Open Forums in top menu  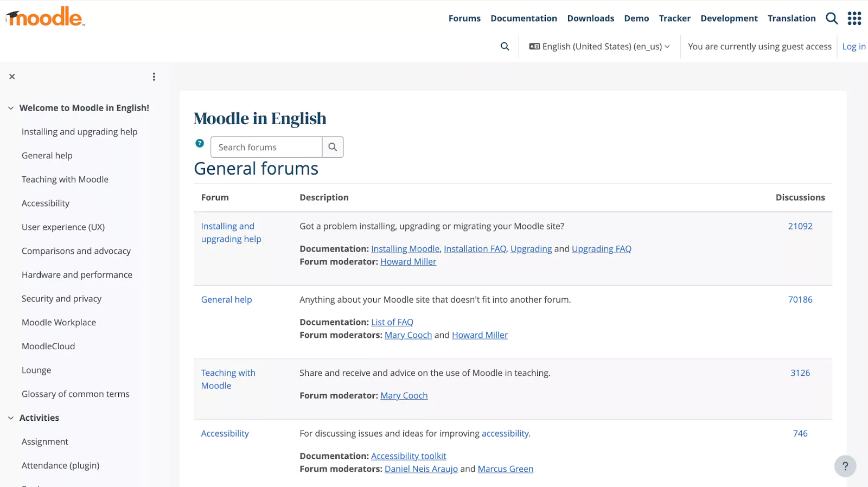click(x=464, y=18)
